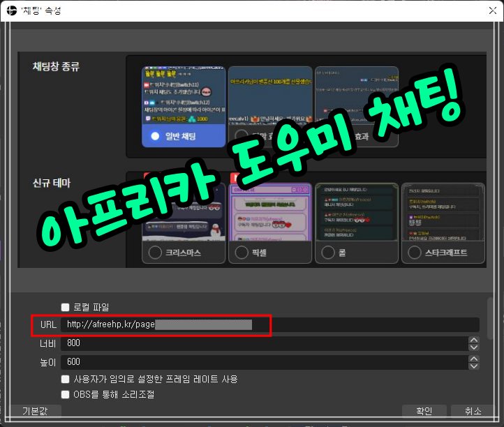Click the properties panel vertical scrollbar
The width and height of the screenshot is (504, 427).
pos(490,319)
